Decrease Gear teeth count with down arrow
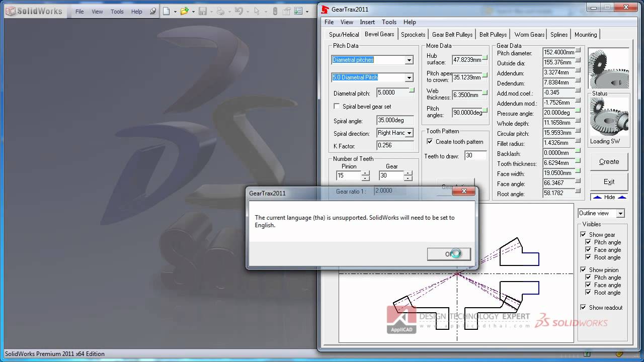This screenshot has width=644, height=362. (x=408, y=178)
